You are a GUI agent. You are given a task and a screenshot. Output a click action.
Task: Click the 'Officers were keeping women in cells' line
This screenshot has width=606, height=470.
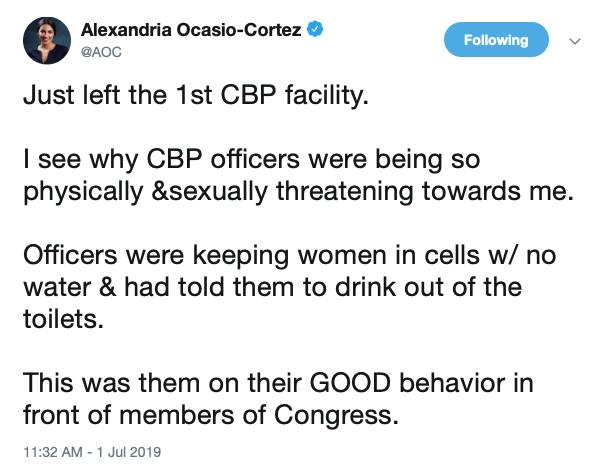(x=290, y=255)
